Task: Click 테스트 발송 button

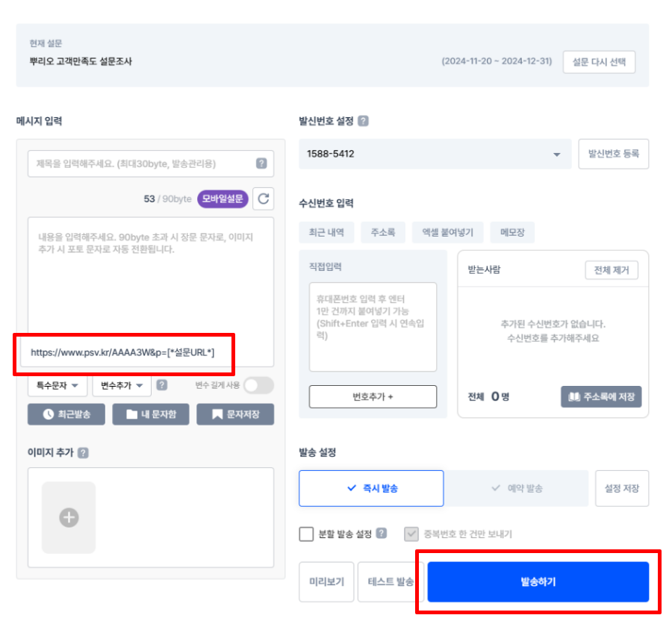Action: (x=391, y=581)
